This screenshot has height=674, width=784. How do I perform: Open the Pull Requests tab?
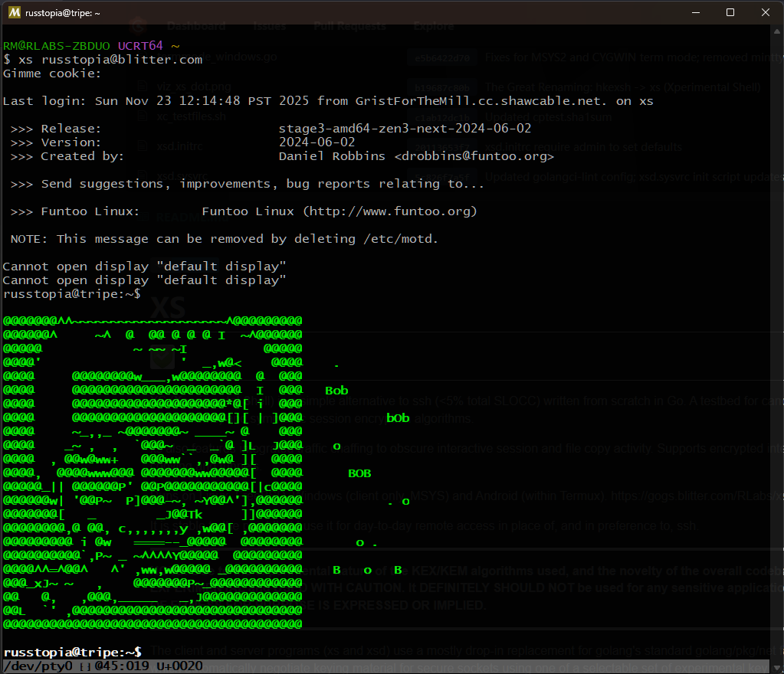click(349, 25)
